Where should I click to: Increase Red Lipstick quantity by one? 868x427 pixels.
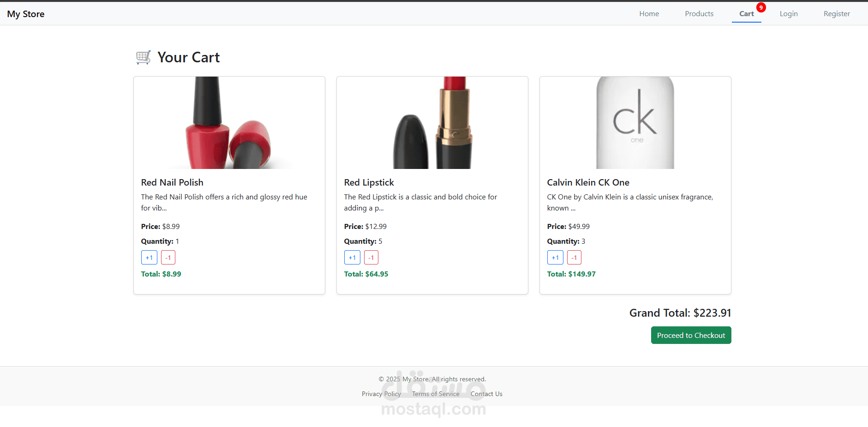coord(352,258)
